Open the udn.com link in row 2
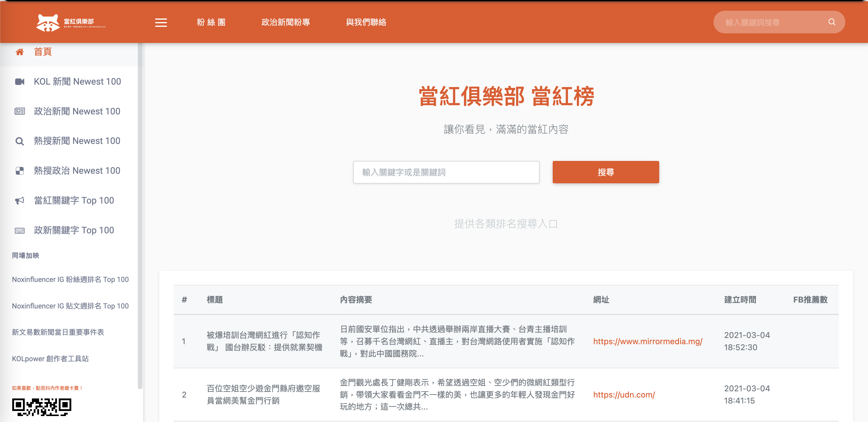The image size is (868, 422). (624, 394)
